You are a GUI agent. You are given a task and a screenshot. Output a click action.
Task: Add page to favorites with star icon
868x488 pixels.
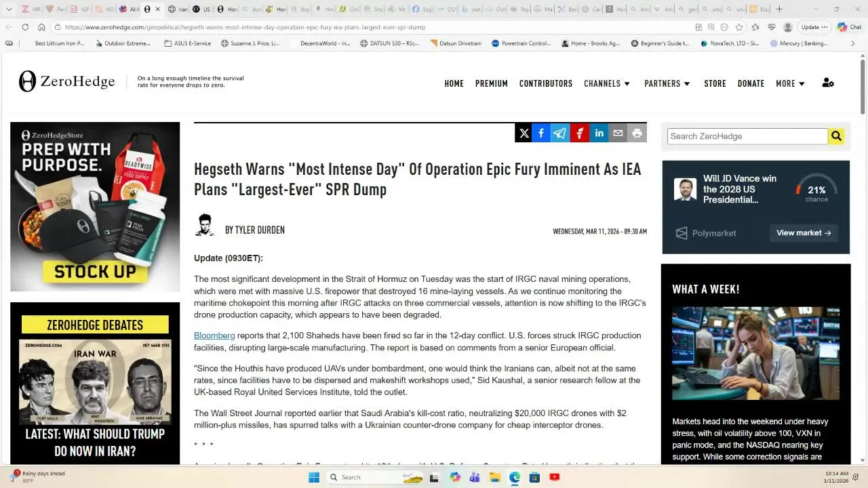point(739,27)
